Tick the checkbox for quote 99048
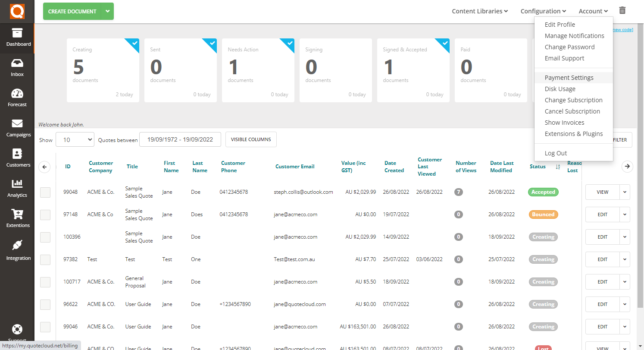 click(x=45, y=192)
